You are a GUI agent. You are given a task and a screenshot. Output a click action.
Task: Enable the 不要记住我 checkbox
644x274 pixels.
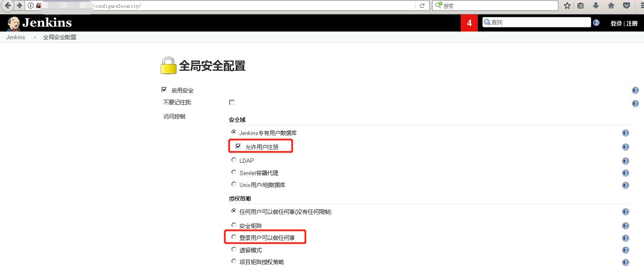click(x=232, y=102)
